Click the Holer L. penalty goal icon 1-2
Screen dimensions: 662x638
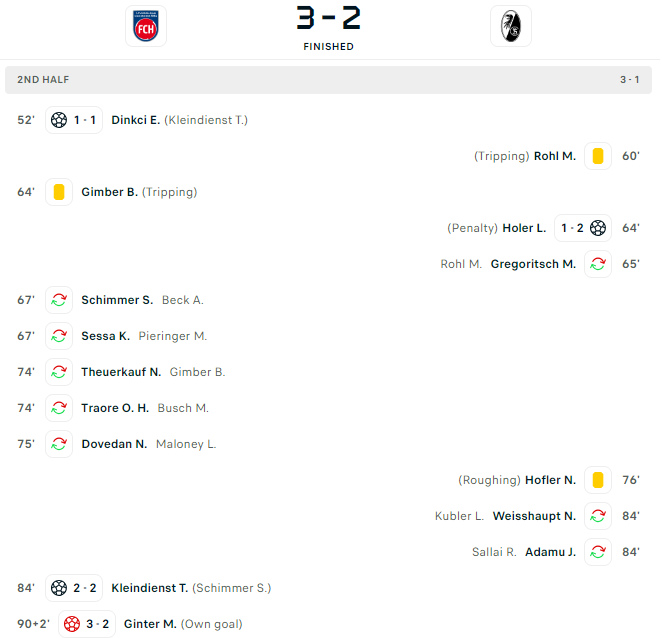[598, 228]
